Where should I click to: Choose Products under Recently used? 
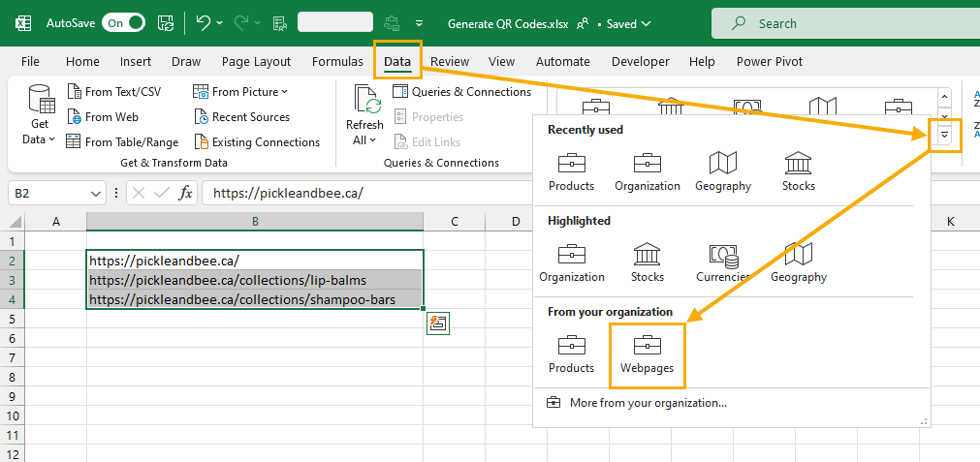(571, 170)
